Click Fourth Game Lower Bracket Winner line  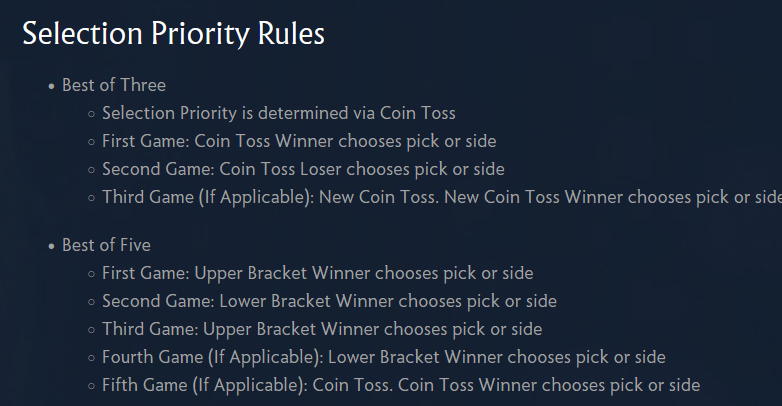pos(384,357)
